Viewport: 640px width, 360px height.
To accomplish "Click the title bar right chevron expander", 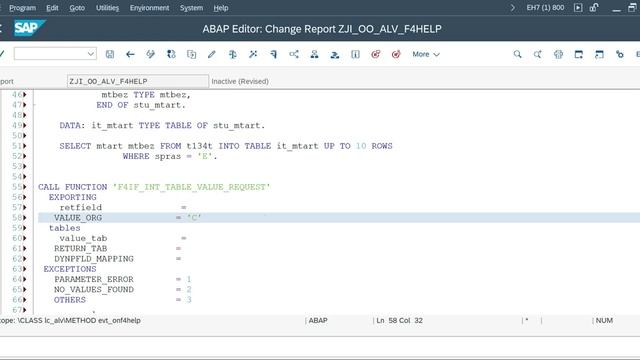I will [x=513, y=8].
